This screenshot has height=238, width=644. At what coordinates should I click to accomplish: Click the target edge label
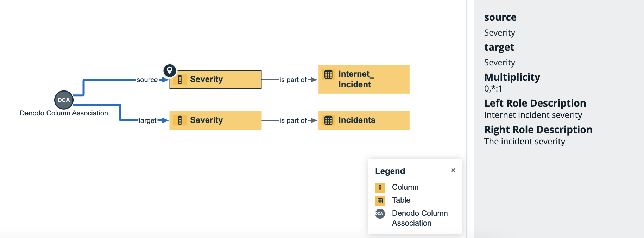coord(147,121)
